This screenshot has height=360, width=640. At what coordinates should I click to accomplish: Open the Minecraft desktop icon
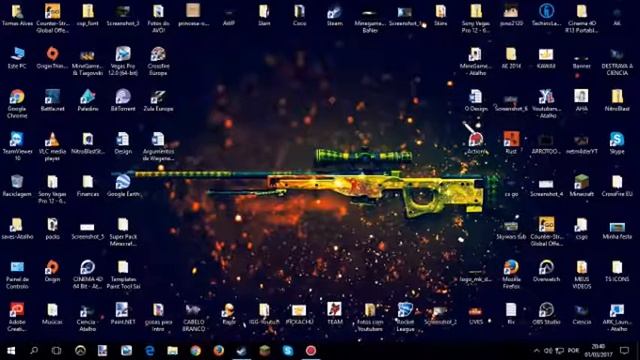point(582,186)
